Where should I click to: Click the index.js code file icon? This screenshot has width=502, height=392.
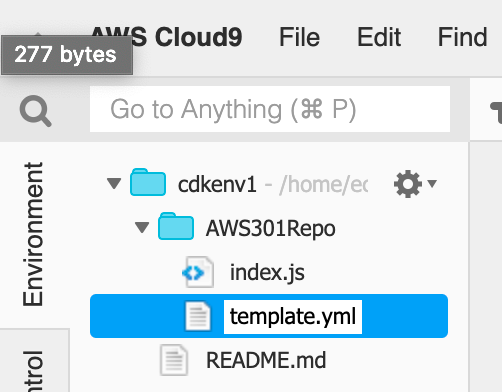pos(198,272)
